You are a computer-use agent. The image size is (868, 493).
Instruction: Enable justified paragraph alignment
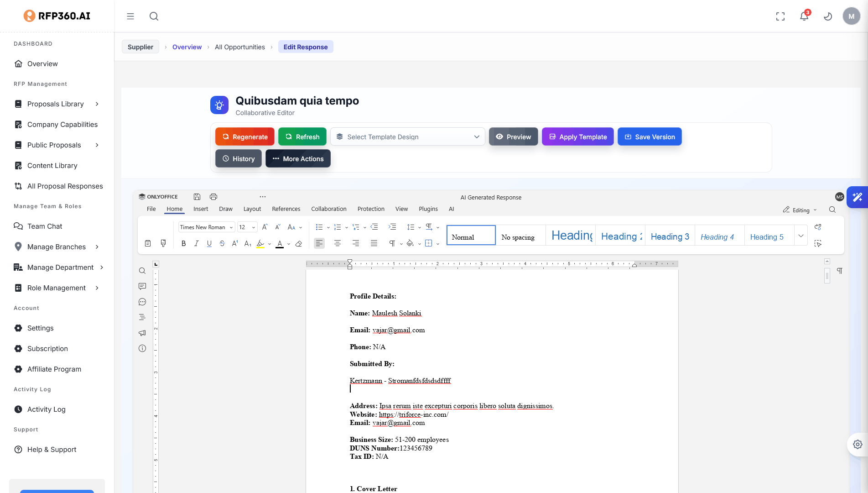click(x=374, y=243)
